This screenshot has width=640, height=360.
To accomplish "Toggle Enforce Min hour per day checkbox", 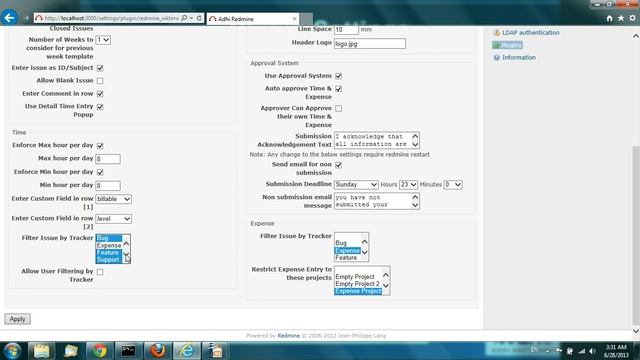I will (x=100, y=172).
